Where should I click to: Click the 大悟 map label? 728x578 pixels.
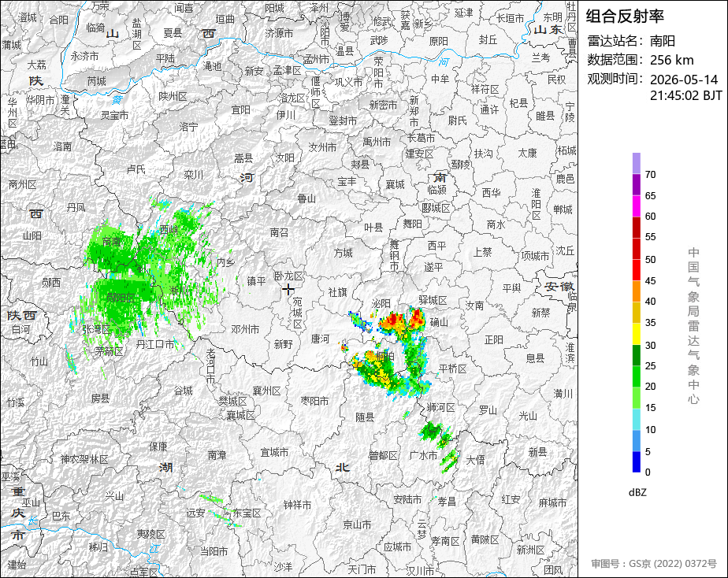pos(475,460)
